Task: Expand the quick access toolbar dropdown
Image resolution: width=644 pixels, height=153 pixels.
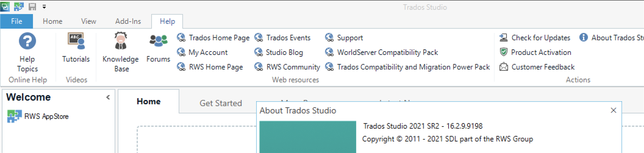Action: 44,7
